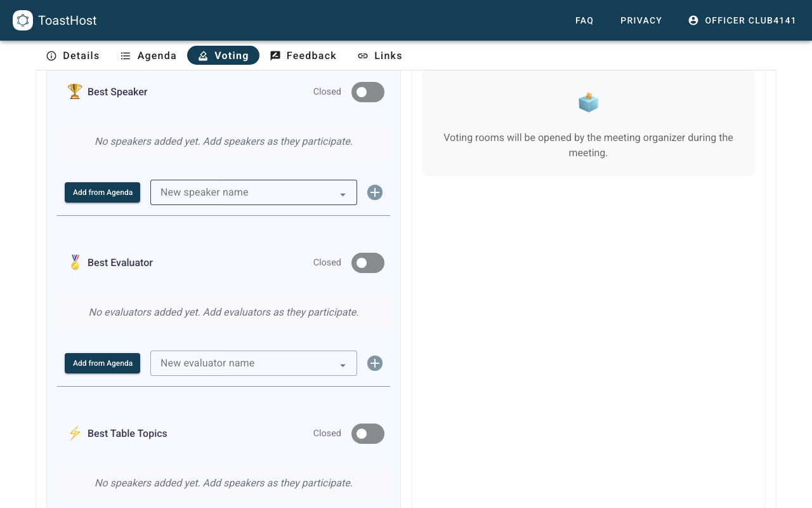The image size is (812, 508).
Task: Open the Links tab
Action: coord(379,55)
